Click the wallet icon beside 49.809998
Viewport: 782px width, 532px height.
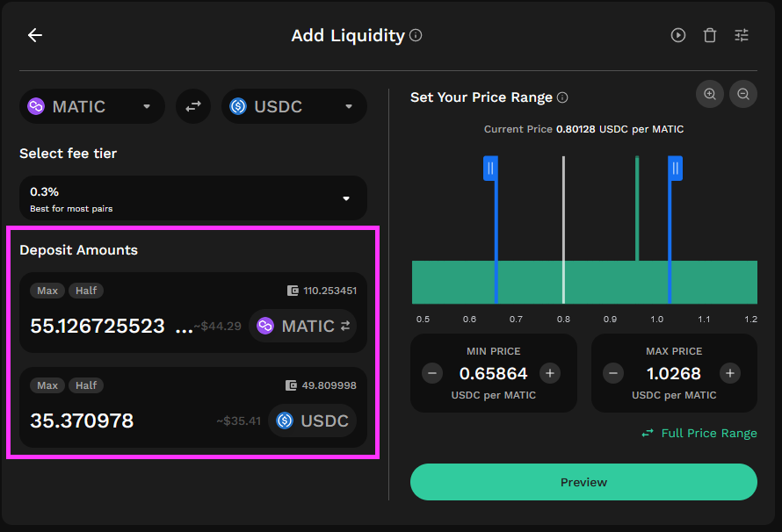click(x=291, y=385)
